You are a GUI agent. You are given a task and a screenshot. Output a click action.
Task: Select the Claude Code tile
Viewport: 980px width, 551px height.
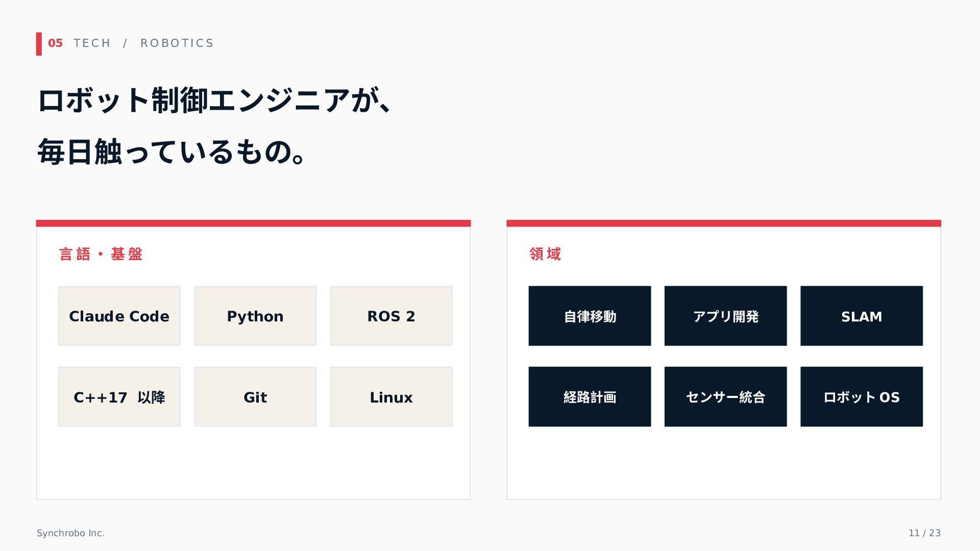pyautogui.click(x=119, y=316)
